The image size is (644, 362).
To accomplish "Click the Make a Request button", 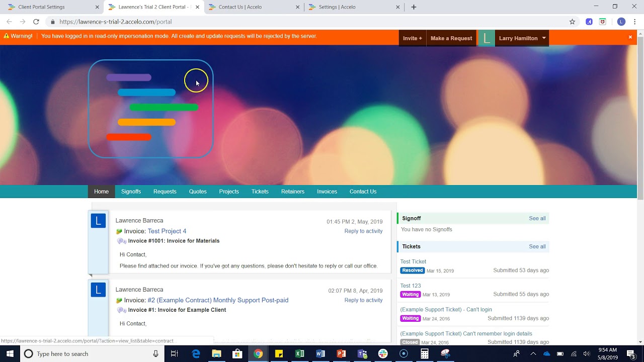I will click(451, 38).
